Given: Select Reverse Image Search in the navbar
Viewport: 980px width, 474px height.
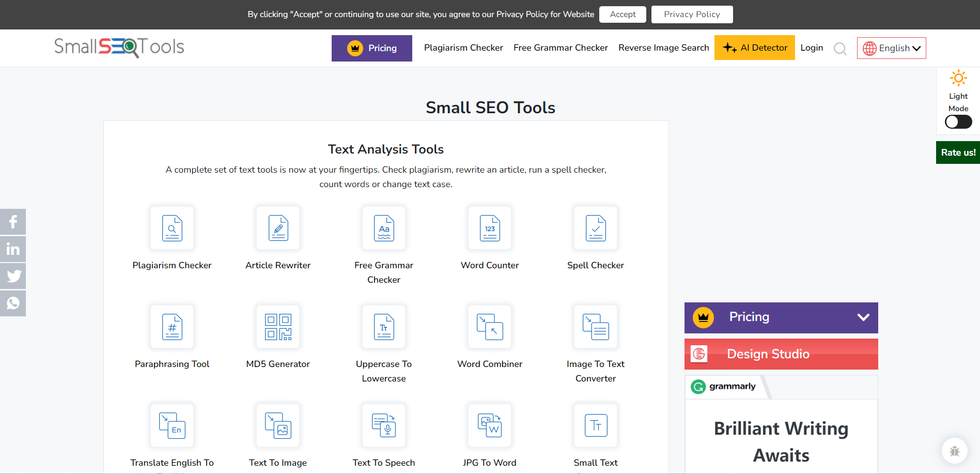Looking at the screenshot, I should pyautogui.click(x=663, y=47).
